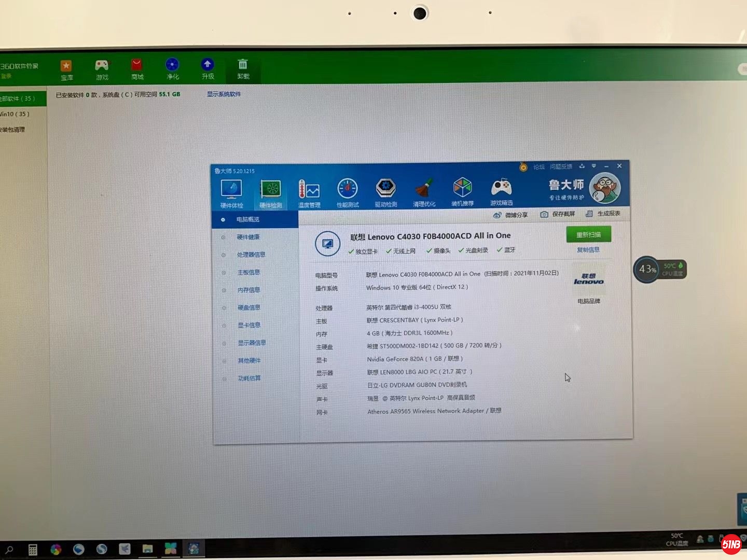
Task: Open 驱动检测 driver detection
Action: 386,192
